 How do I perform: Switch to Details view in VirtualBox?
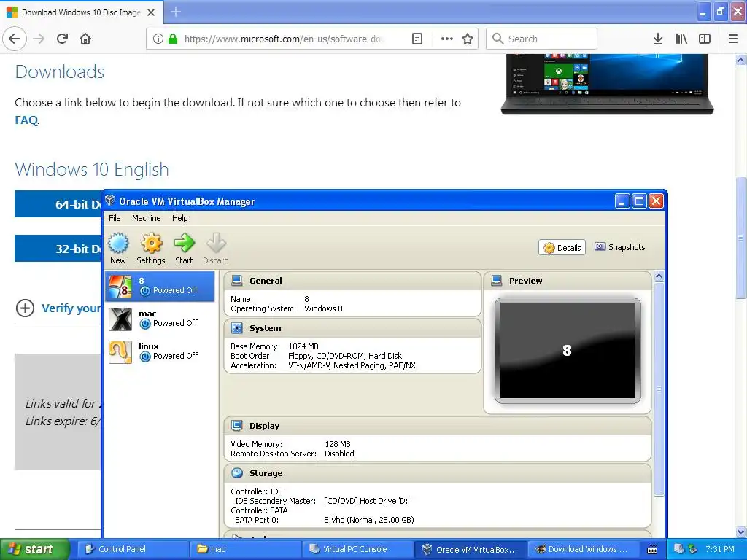pyautogui.click(x=562, y=248)
